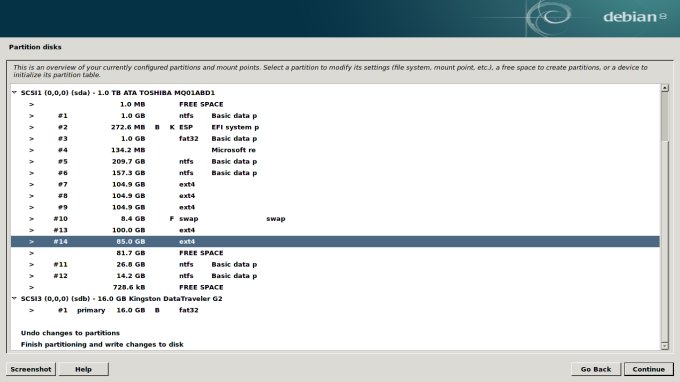Click the 'Microsoft re' partition name

click(x=233, y=150)
